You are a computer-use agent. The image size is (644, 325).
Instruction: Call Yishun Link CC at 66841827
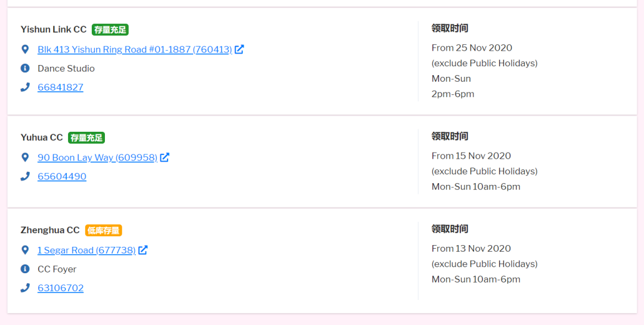60,88
